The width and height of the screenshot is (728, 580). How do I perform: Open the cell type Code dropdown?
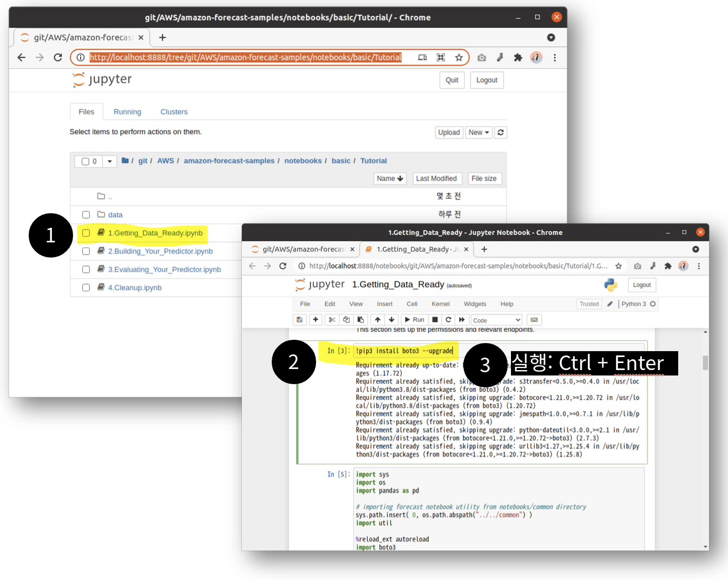496,320
